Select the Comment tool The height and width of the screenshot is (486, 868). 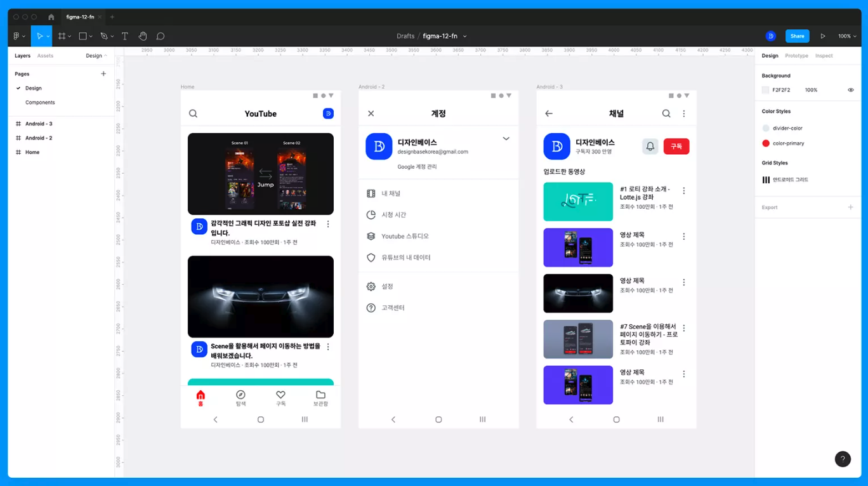click(x=161, y=36)
